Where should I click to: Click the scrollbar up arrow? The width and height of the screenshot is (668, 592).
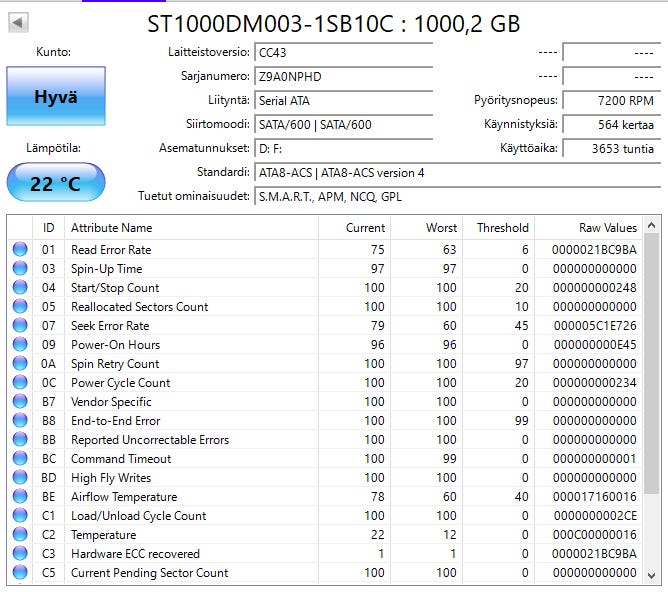point(652,226)
